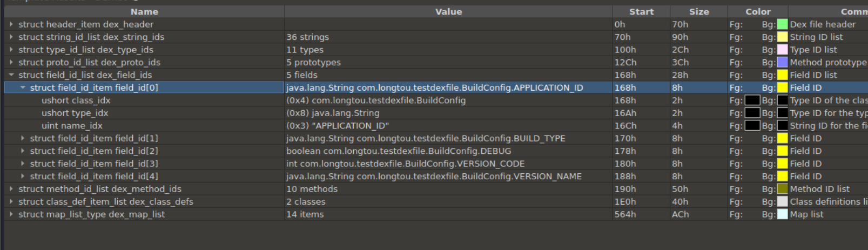868x250 pixels.
Task: Click the Value column header
Action: (448, 11)
